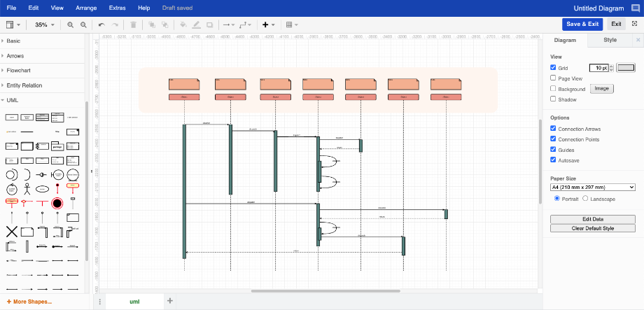Add a new page with plus icon

pyautogui.click(x=169, y=301)
